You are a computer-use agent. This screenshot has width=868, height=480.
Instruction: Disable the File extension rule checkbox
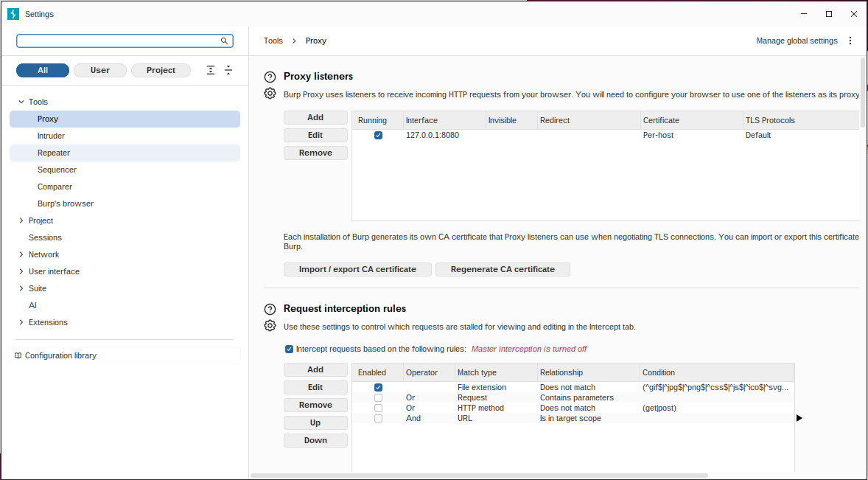pyautogui.click(x=378, y=388)
